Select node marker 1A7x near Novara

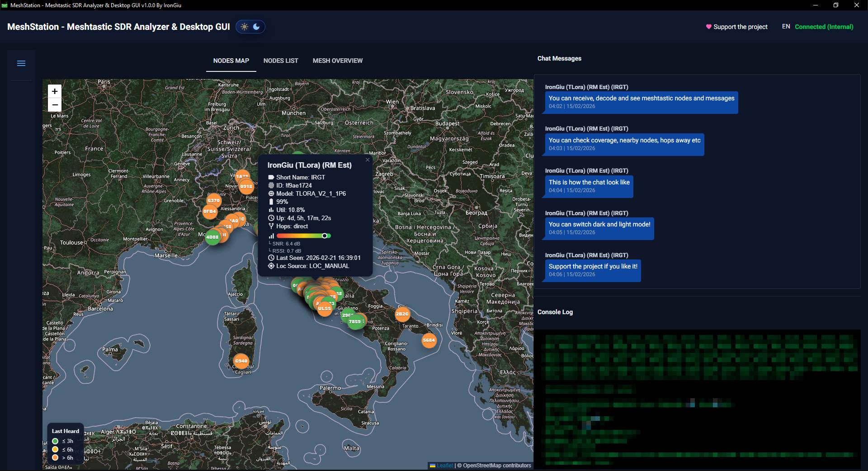(242, 175)
